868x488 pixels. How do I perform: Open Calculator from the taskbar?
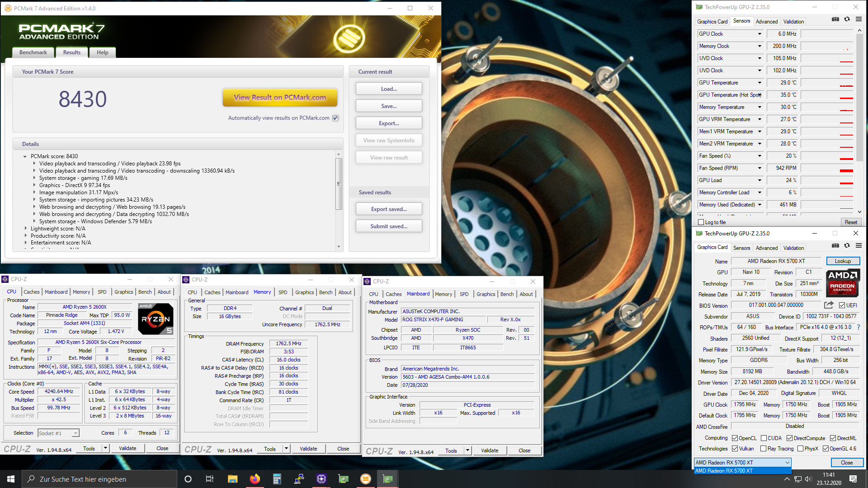(x=277, y=479)
